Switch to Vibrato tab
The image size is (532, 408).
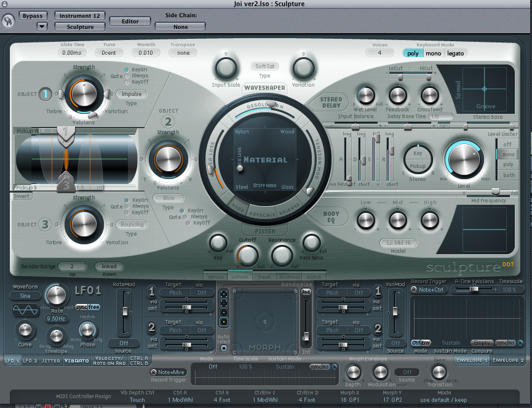pos(76,361)
